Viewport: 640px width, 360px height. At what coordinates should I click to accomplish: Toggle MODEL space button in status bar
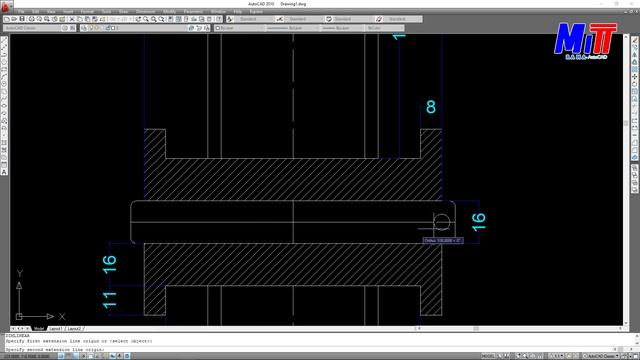pos(488,356)
